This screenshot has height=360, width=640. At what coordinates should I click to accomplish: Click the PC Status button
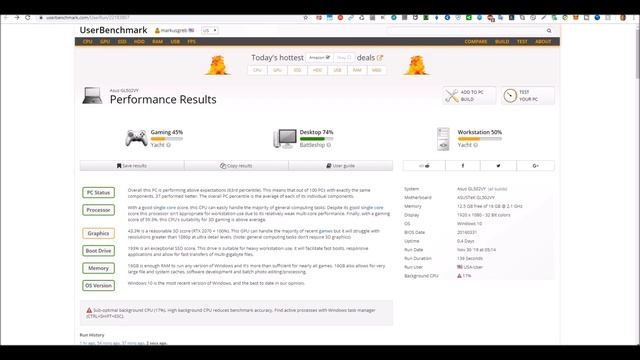(x=98, y=193)
